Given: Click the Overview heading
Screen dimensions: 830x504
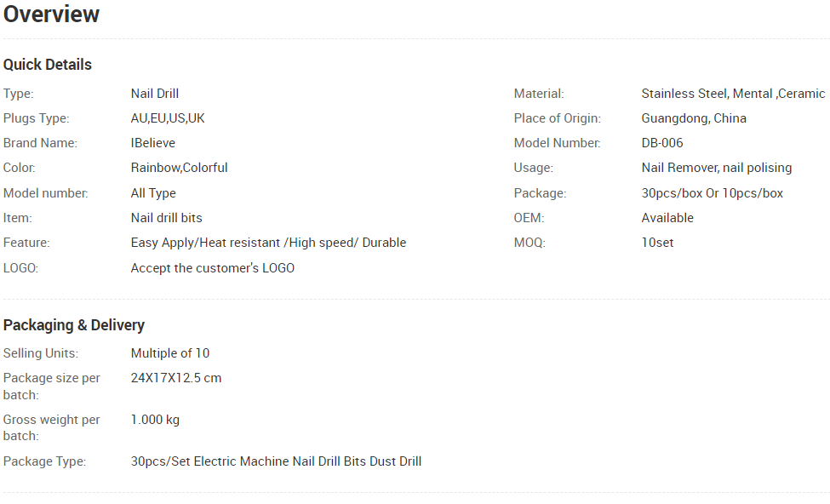Looking at the screenshot, I should coord(51,14).
